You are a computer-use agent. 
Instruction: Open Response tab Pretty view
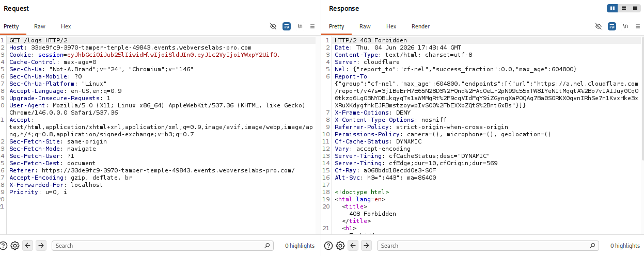pyautogui.click(x=337, y=26)
